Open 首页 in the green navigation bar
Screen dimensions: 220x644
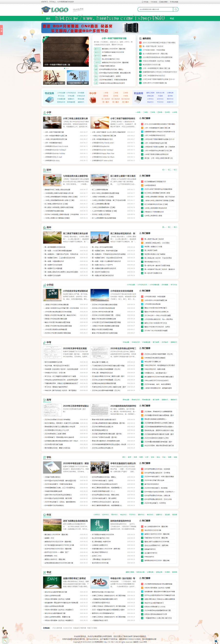tap(48, 19)
